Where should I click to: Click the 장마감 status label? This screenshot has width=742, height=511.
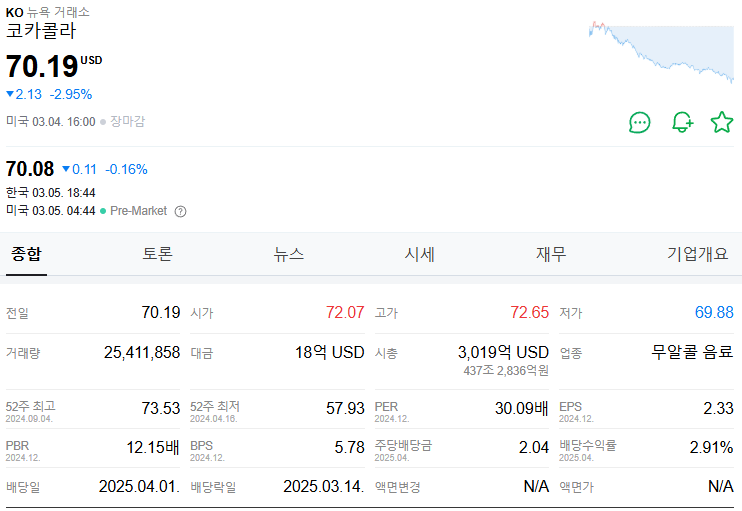tap(127, 122)
